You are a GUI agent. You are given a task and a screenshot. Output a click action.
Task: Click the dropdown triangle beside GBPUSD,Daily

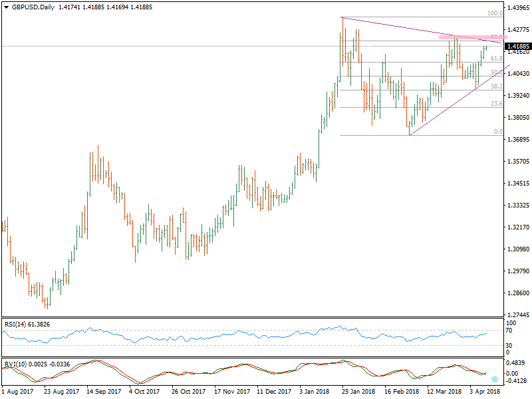click(7, 8)
